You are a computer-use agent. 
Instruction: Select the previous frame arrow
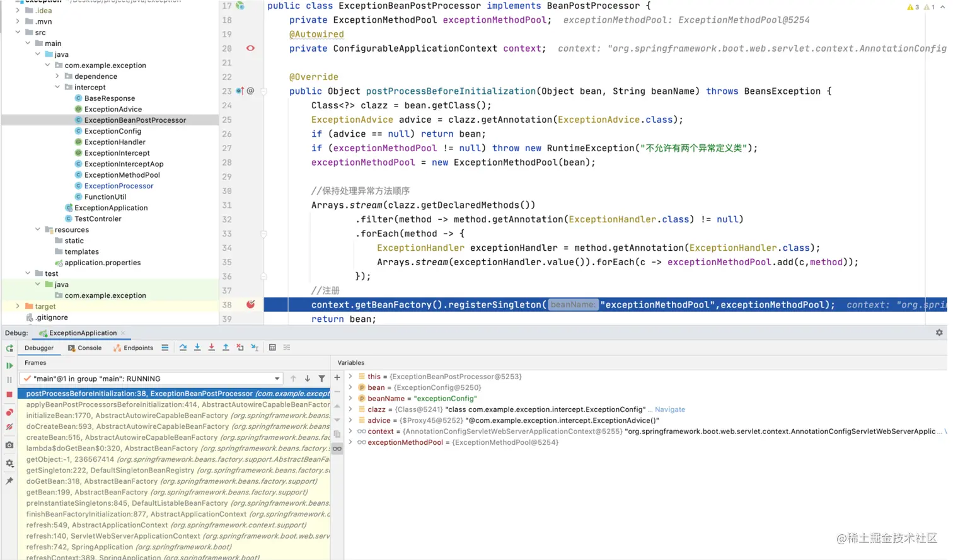tap(293, 379)
